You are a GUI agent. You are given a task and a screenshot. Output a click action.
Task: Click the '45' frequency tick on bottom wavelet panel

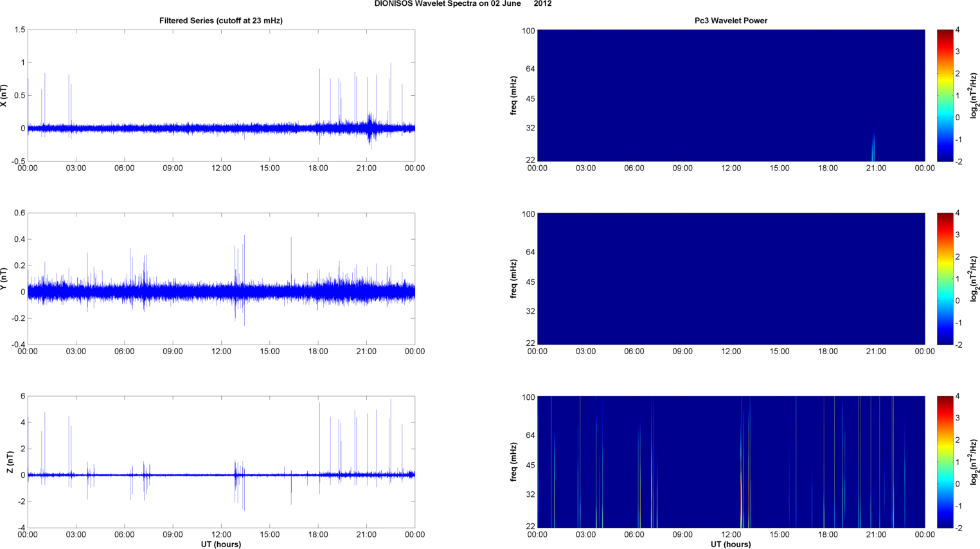[531, 465]
